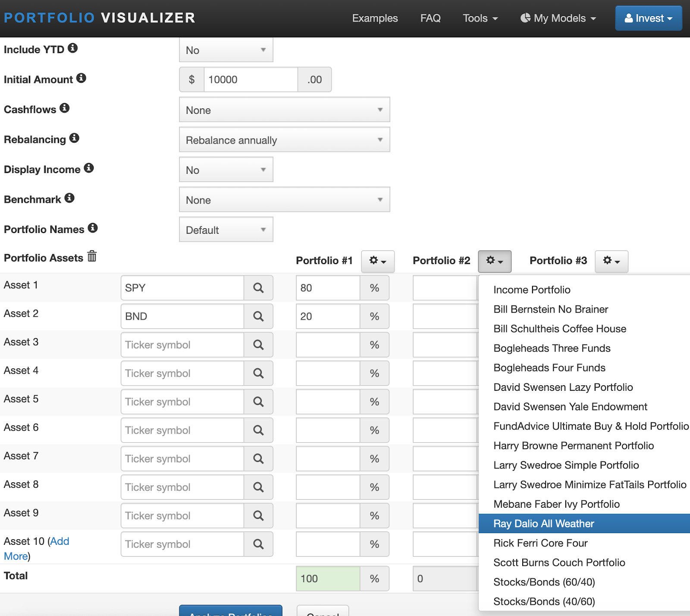Click the Benchmark info icon
The height and width of the screenshot is (616, 690).
[69, 198]
